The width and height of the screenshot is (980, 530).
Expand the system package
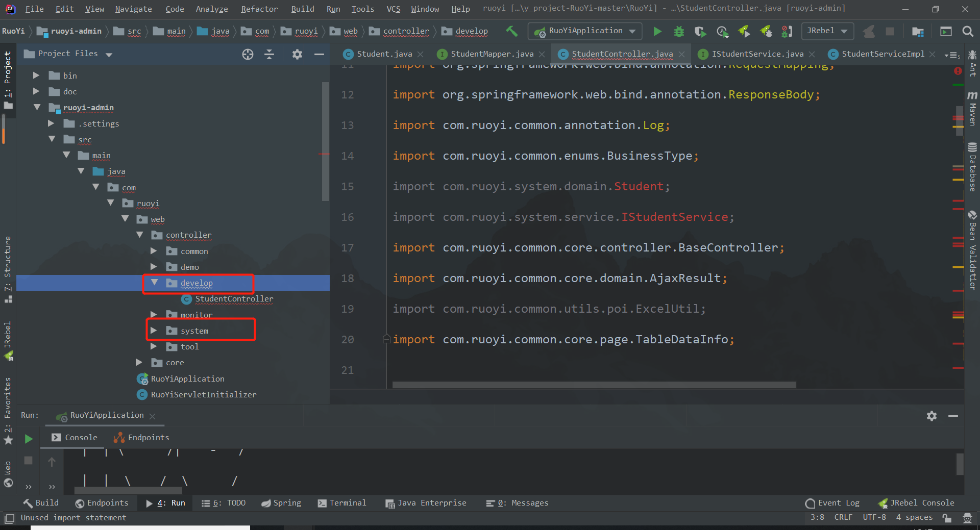click(154, 331)
